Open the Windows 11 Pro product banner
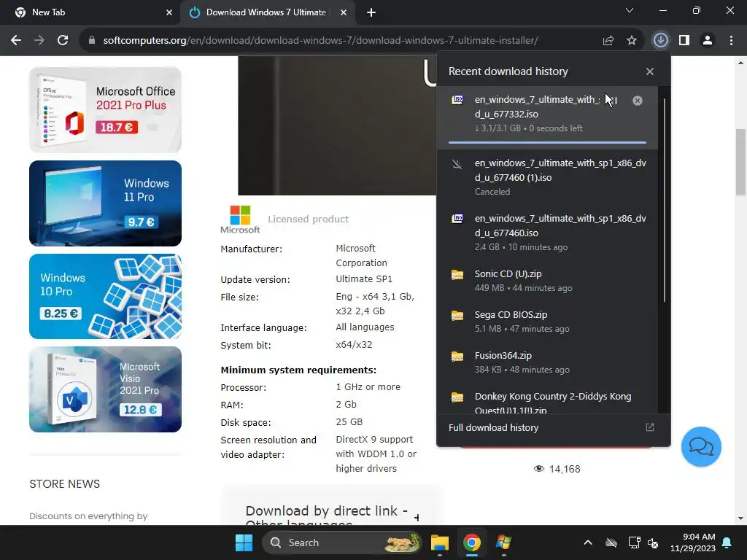 (x=105, y=203)
